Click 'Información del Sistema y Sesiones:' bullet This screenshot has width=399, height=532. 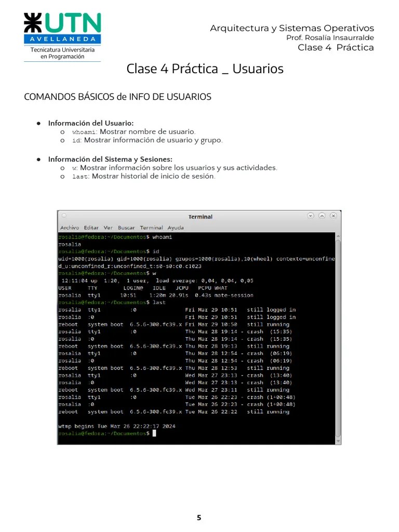point(110,159)
